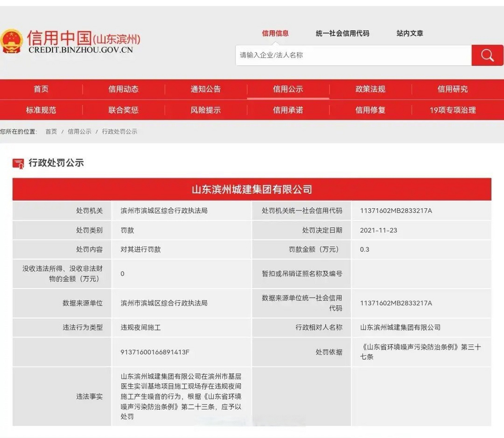The width and height of the screenshot is (504, 438).
Task: Select the 统一社会信用代码 search tab
Action: [342, 33]
